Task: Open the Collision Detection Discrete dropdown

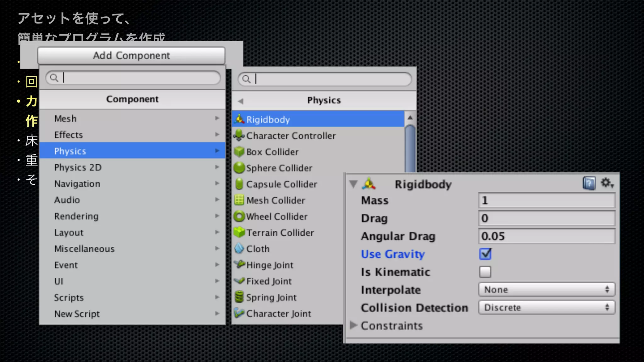Action: click(547, 307)
